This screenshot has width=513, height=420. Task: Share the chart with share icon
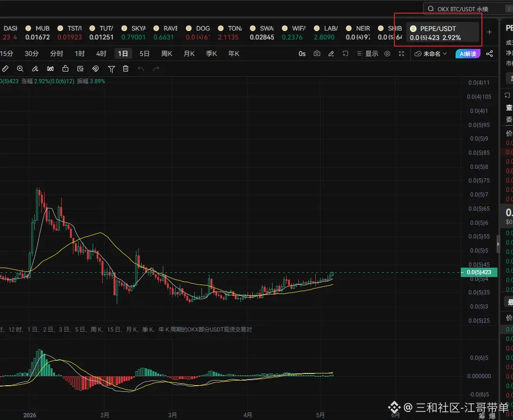point(489,54)
